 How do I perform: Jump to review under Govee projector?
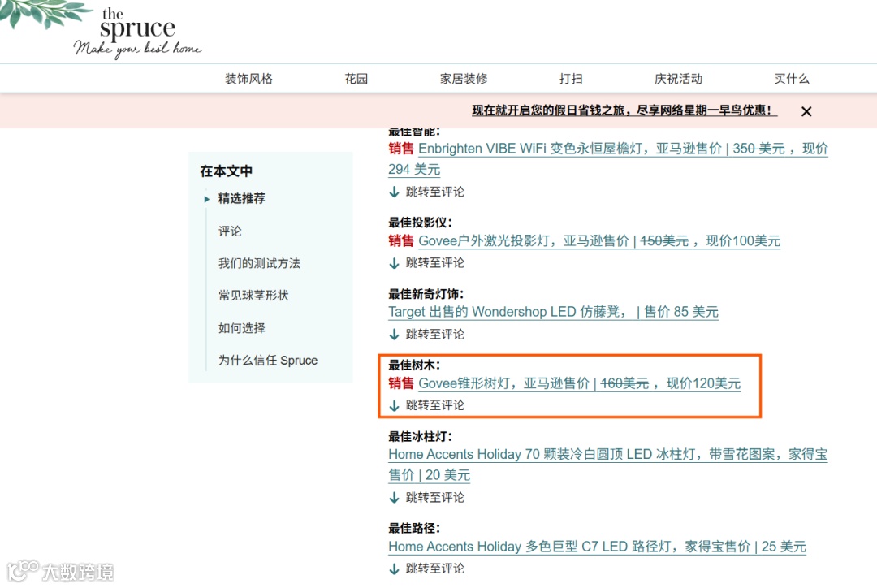pyautogui.click(x=435, y=263)
